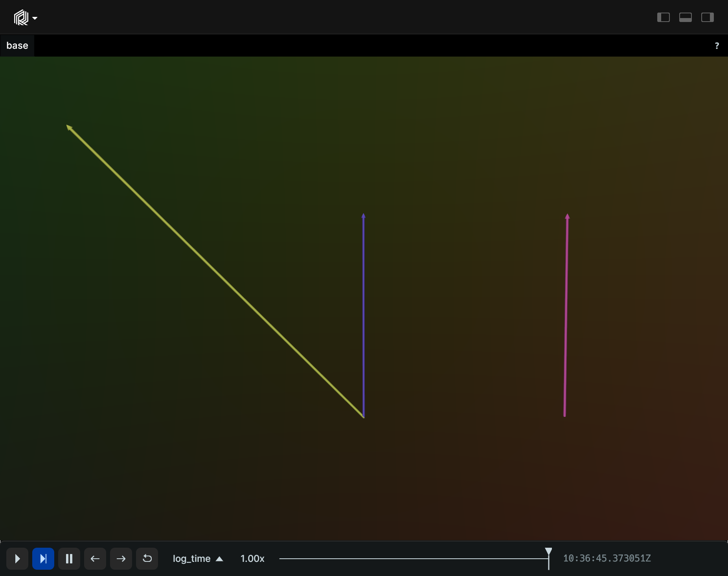Toggle the bottom time panel

click(x=686, y=17)
